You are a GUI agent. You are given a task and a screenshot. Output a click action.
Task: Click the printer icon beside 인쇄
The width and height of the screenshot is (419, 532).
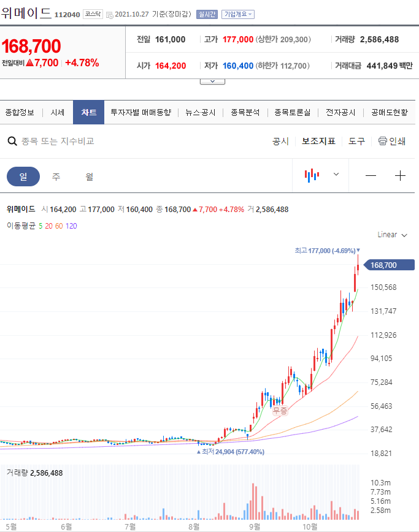tap(383, 141)
